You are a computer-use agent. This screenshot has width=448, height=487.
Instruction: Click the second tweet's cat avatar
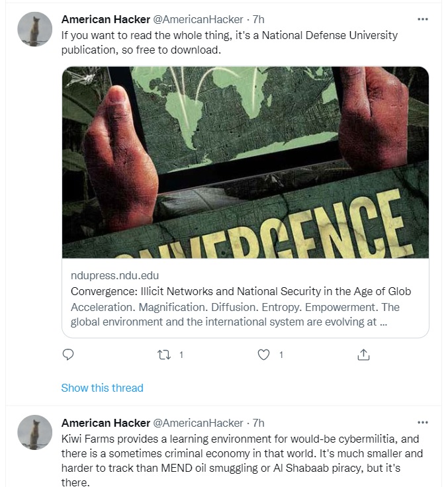point(34,433)
